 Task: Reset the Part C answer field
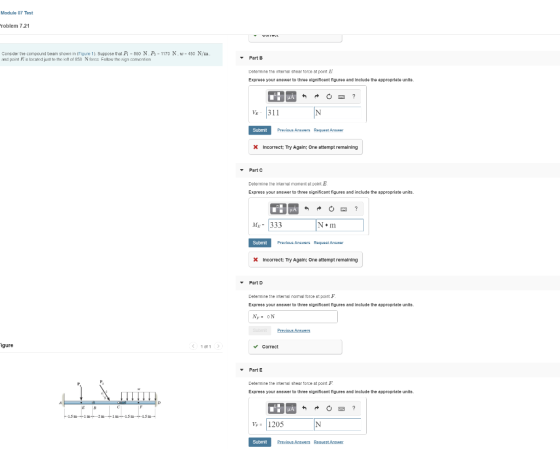[x=331, y=209]
